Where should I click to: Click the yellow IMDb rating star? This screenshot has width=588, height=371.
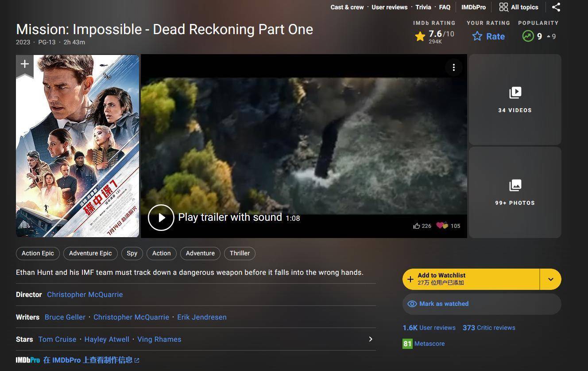[420, 36]
